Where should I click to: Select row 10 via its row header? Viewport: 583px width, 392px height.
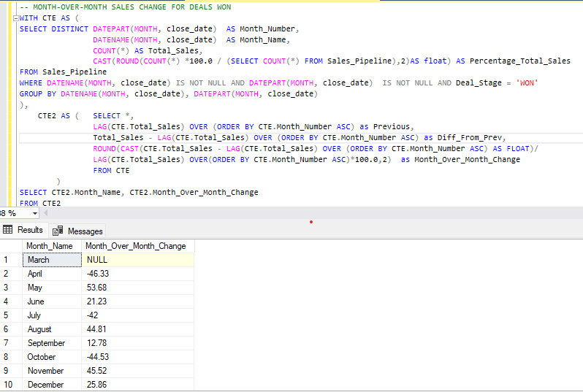(x=11, y=385)
